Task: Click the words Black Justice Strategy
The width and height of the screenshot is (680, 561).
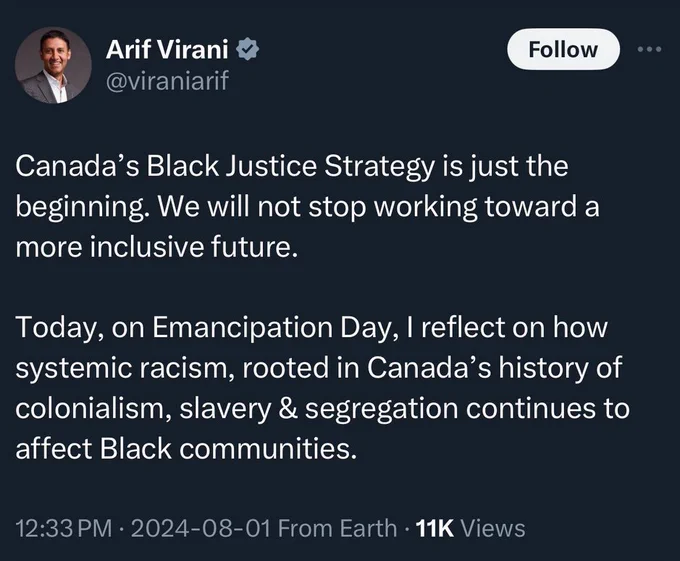Action: (x=291, y=166)
